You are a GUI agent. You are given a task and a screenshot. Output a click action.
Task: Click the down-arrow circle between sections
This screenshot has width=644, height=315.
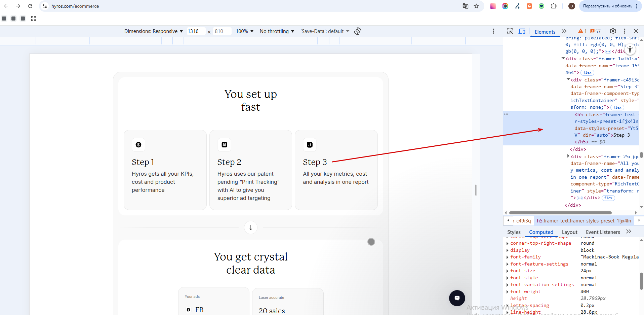tap(251, 228)
